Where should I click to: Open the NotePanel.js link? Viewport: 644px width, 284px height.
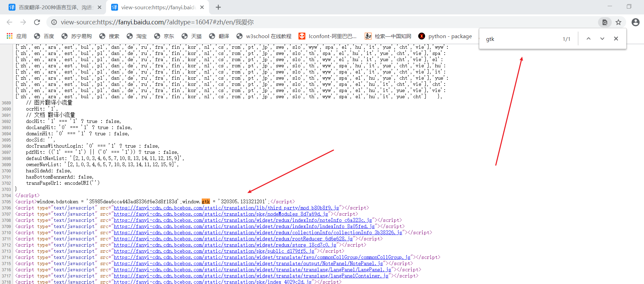pos(248,263)
